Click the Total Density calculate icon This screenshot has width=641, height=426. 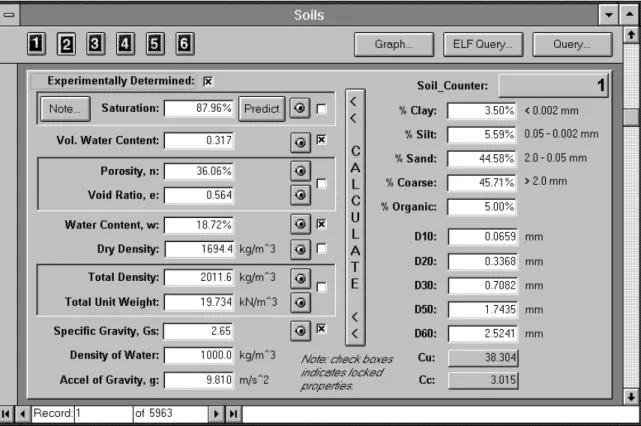(x=300, y=278)
